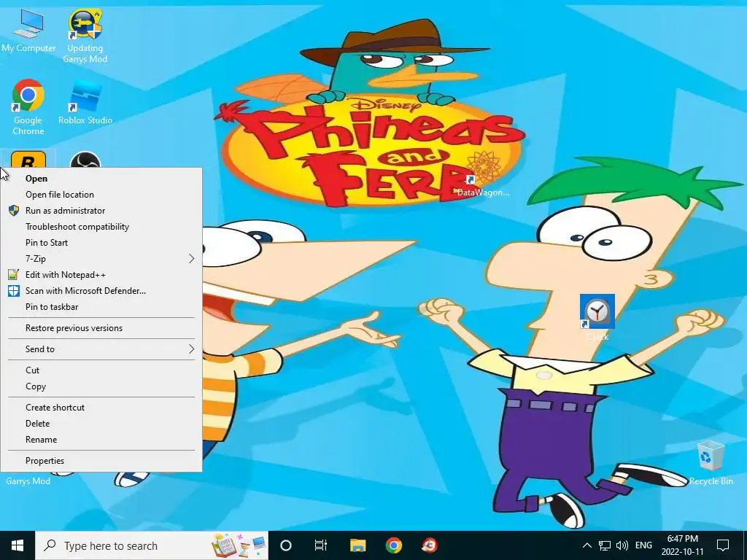Open File Explorer from the taskbar
Screen dimensions: 747x560
(x=357, y=545)
